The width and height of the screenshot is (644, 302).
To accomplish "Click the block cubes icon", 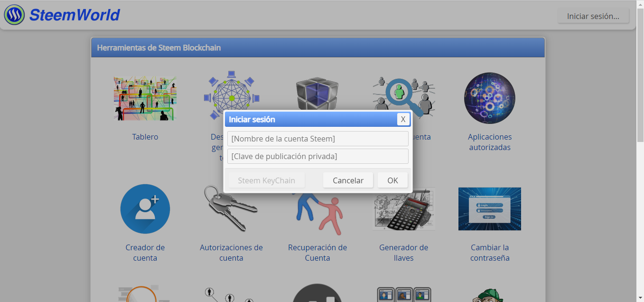I will 317,93.
